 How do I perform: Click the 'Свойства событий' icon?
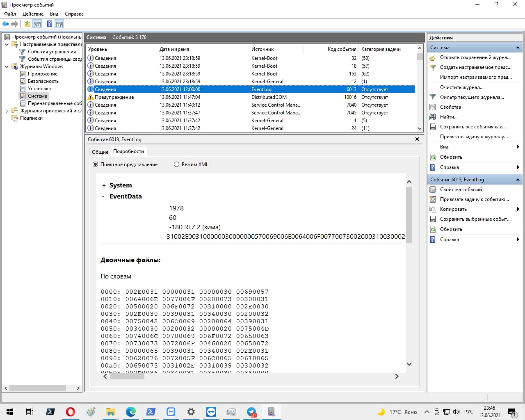tap(432, 189)
